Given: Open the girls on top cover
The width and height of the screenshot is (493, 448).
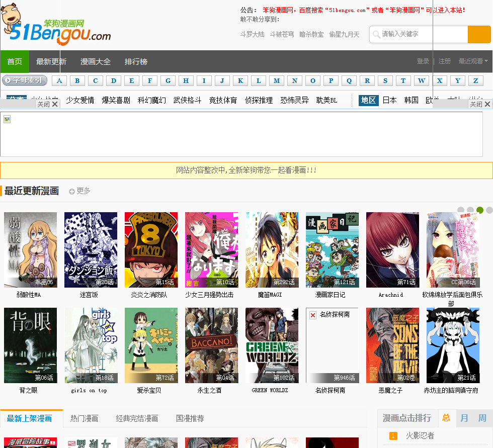Looking at the screenshot, I should [x=91, y=345].
